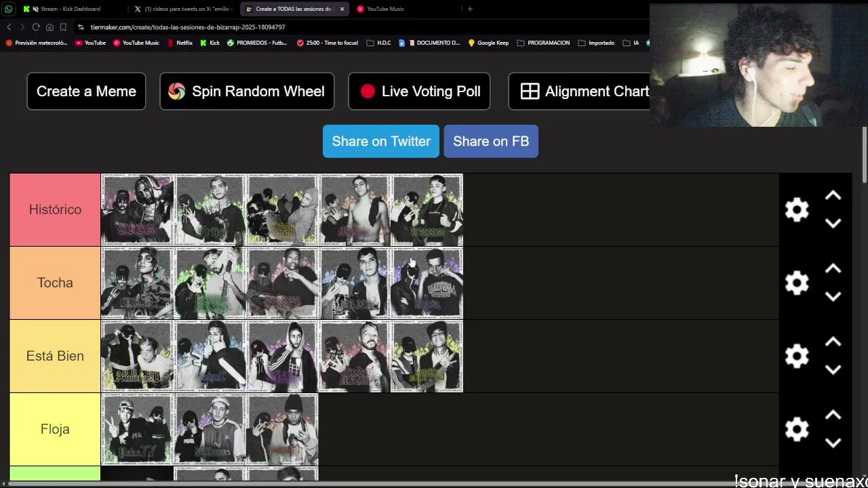Open the H.D.C bookmark folder
The image size is (868, 488).
[x=378, y=43]
